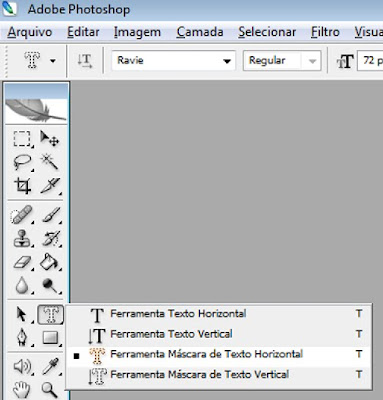Select the Pen tool
Image resolution: width=383 pixels, height=400 pixels.
[22, 338]
